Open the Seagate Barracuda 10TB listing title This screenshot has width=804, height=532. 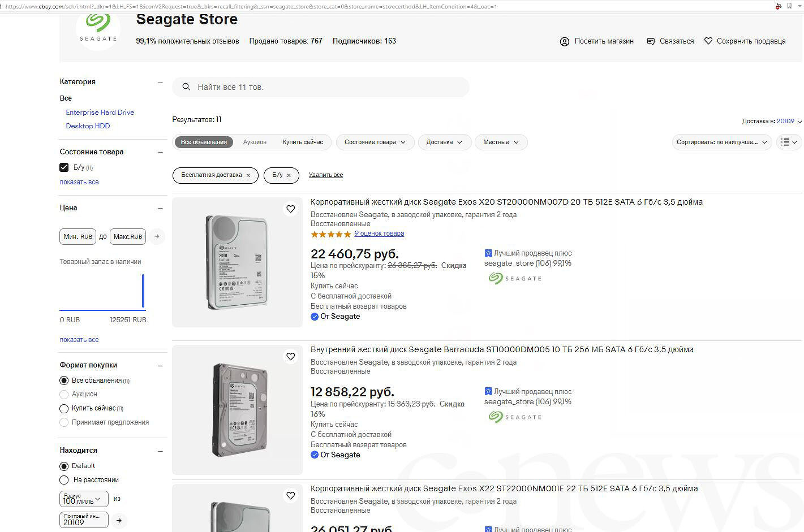coord(502,349)
